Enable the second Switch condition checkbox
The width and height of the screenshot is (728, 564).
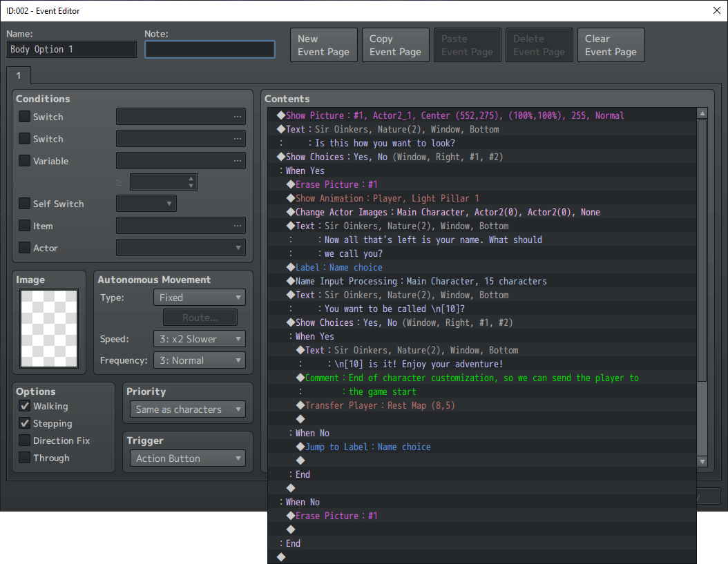click(25, 138)
